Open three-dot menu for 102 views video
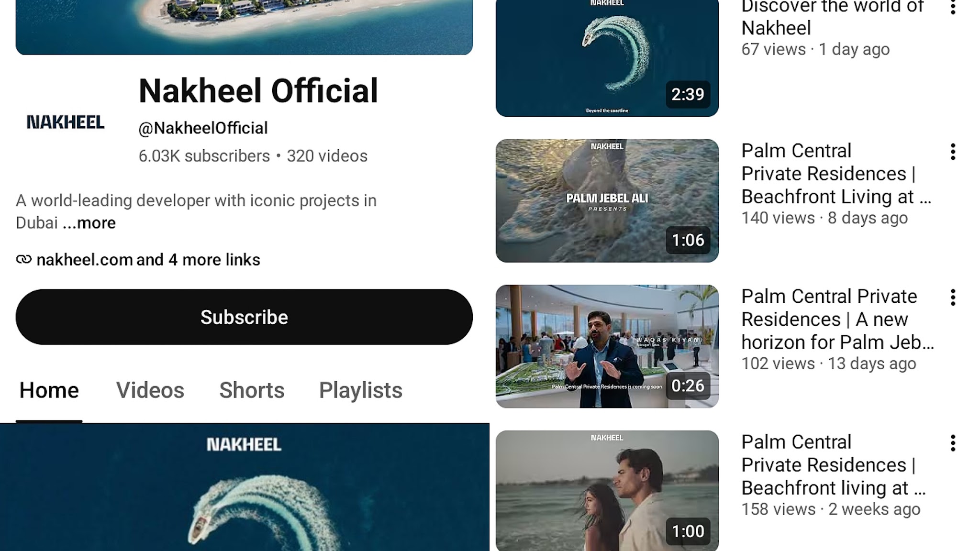This screenshot has height=551, width=980. (953, 298)
